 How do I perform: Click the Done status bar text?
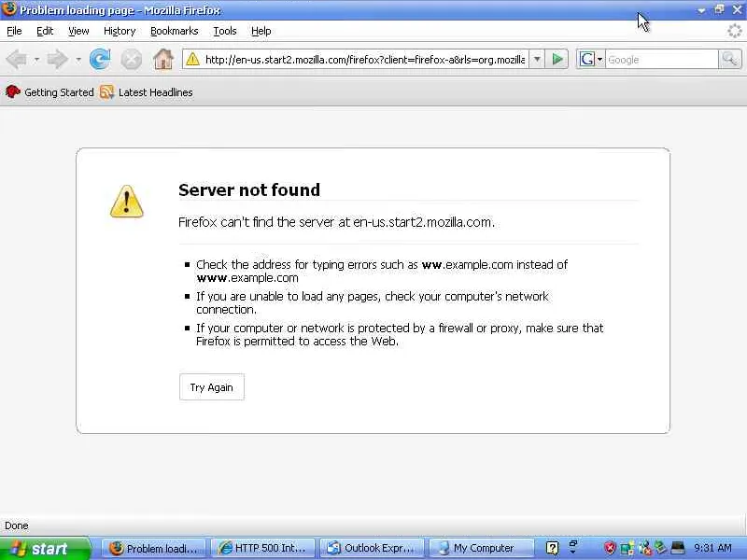(x=17, y=525)
